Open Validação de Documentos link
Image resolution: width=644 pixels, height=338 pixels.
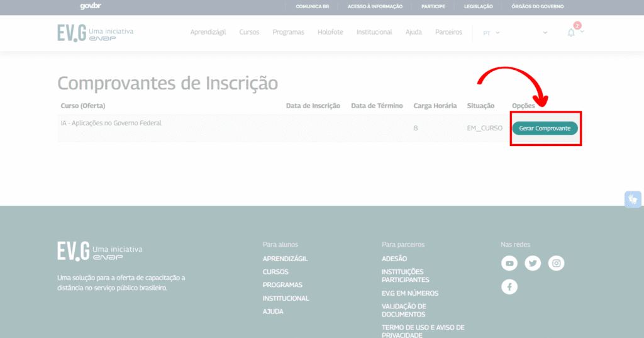pos(404,310)
